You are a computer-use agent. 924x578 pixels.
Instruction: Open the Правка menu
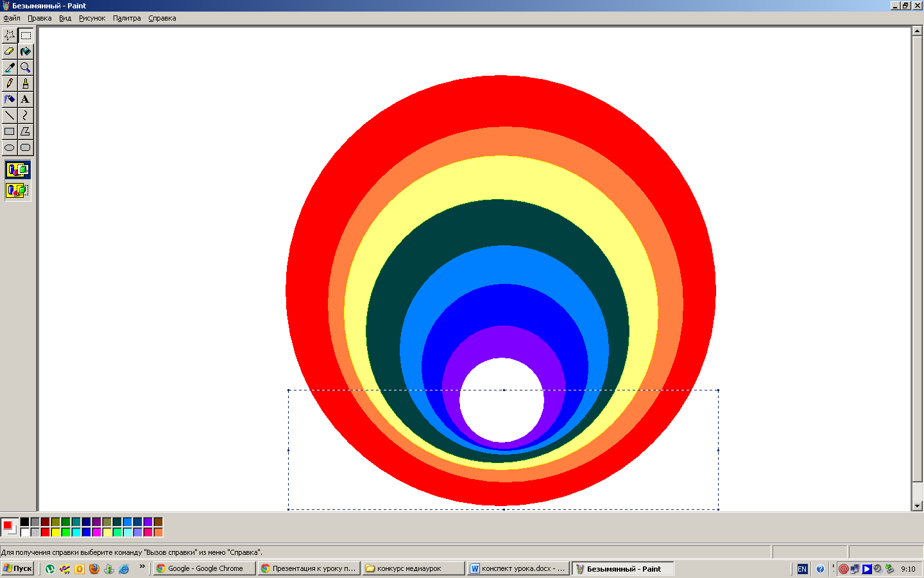(40, 18)
